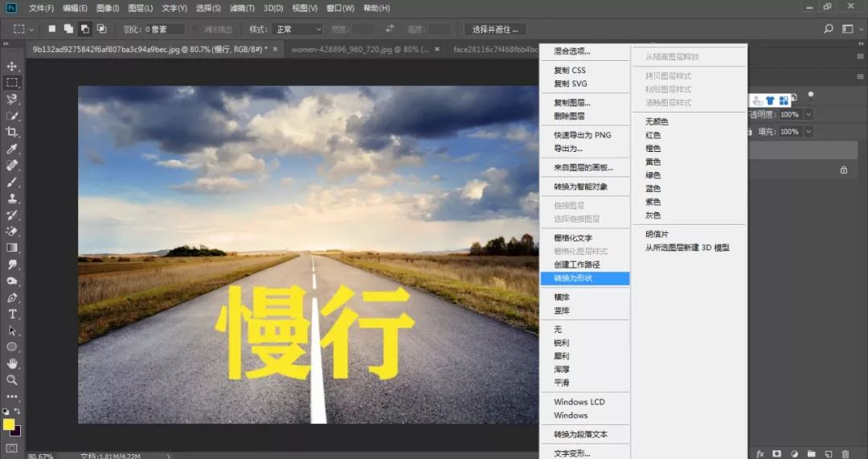868x459 pixels.
Task: Reset default foreground and background colors
Action: pyautogui.click(x=6, y=412)
